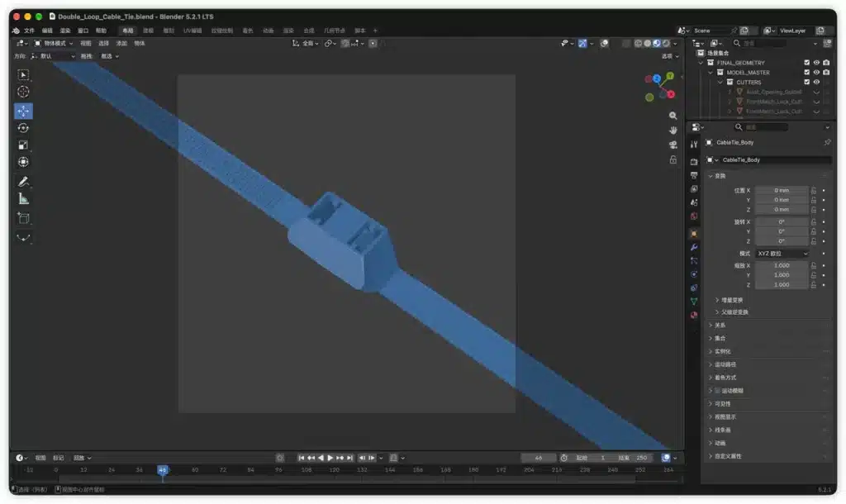This screenshot has height=504, width=846.
Task: Play the animation forward
Action: (x=330, y=458)
